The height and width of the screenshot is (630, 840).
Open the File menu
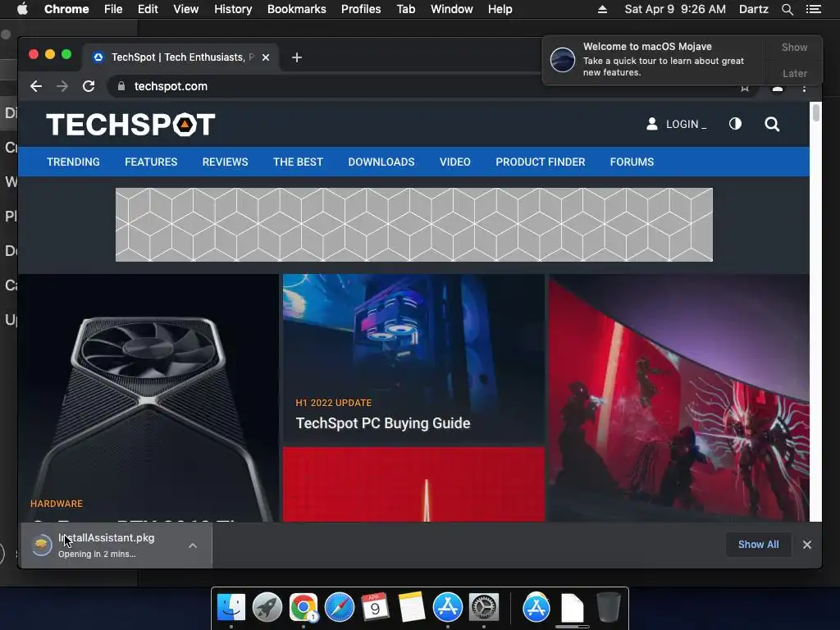click(113, 9)
